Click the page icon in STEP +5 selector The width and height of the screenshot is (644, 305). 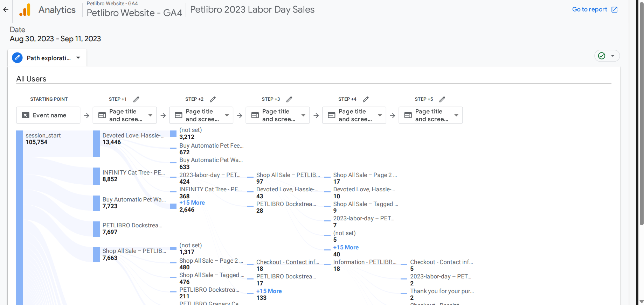pos(408,115)
